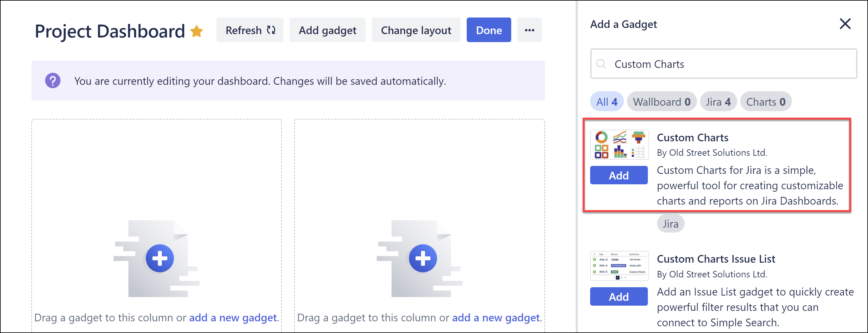Toggle the dashboard favorite star
Image resolution: width=868 pixels, height=333 pixels.
point(197,32)
